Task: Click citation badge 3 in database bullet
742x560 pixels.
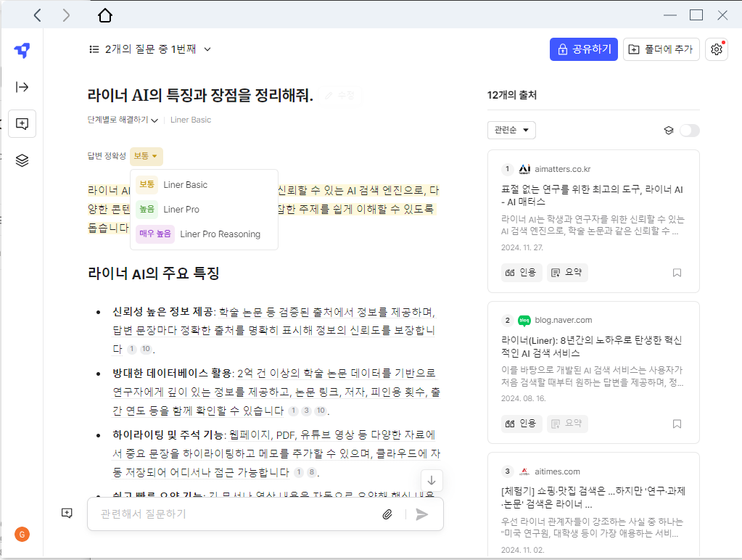Action: 307,411
